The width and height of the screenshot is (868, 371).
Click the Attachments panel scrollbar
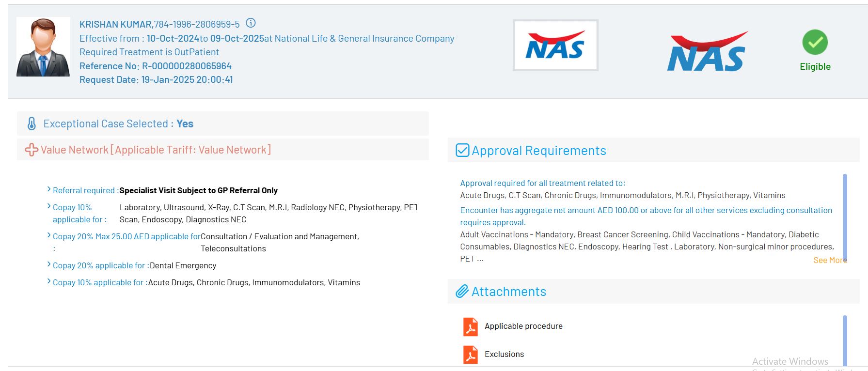845,340
